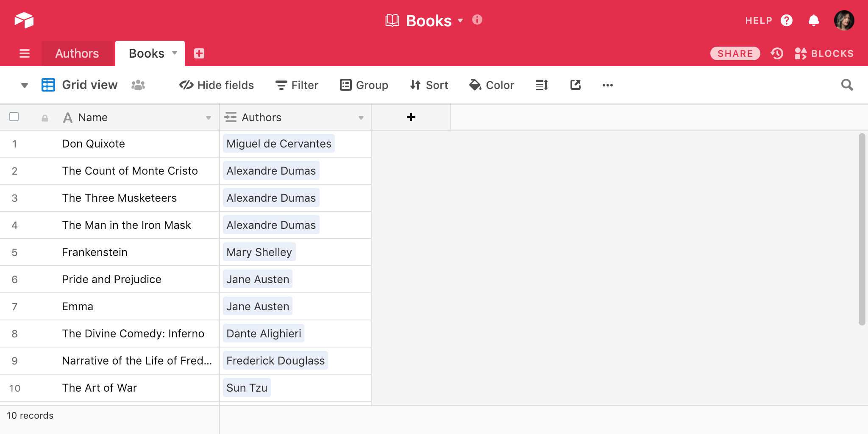
Task: Click the Authors column header
Action: pyautogui.click(x=295, y=117)
